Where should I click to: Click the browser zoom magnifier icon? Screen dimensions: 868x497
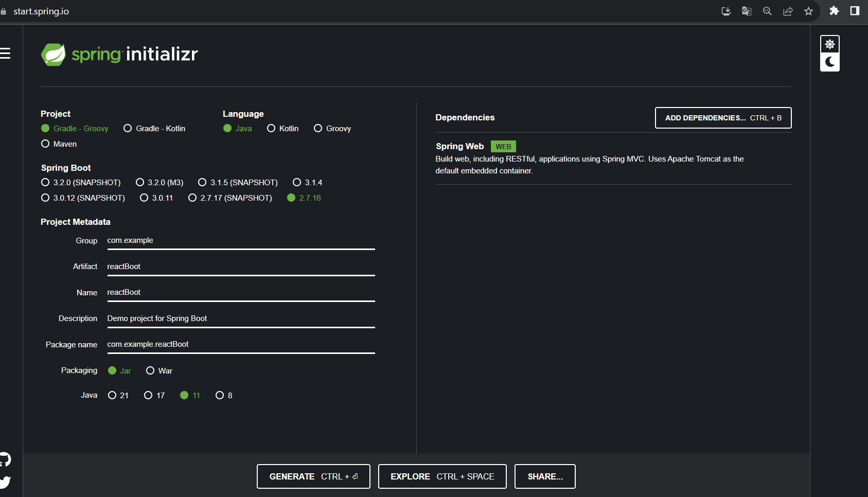pos(767,11)
